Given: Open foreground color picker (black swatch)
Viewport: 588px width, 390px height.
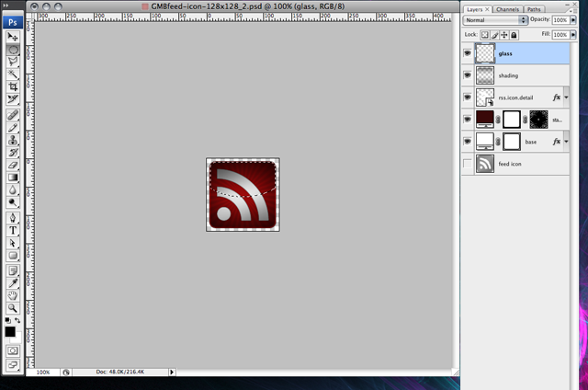Looking at the screenshot, I should coord(10,331).
